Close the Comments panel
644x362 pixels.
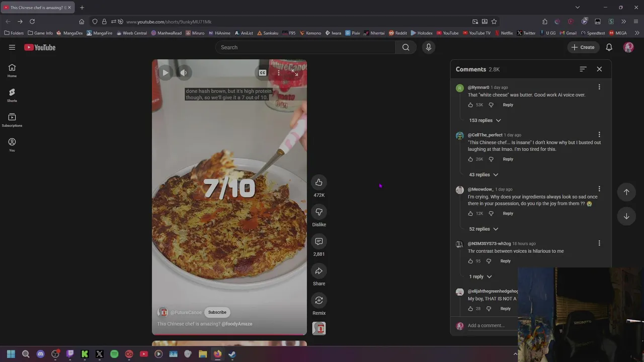click(x=599, y=69)
